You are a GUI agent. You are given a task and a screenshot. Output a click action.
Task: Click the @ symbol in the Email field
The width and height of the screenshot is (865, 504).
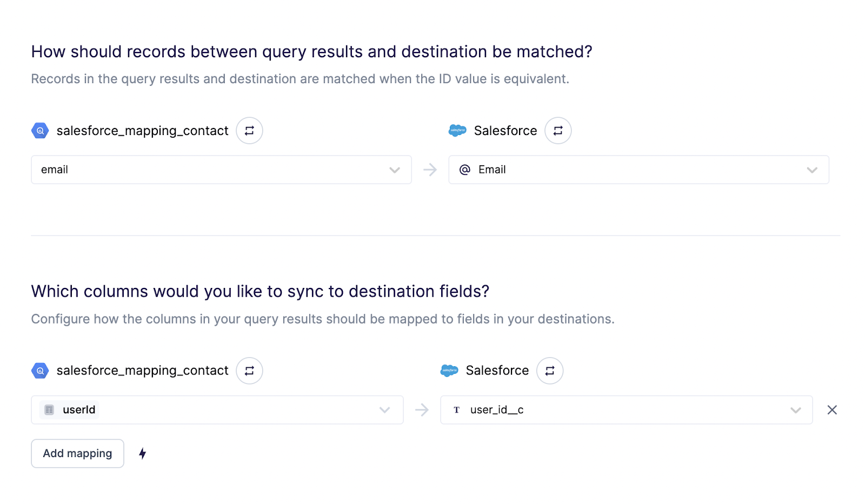point(464,170)
